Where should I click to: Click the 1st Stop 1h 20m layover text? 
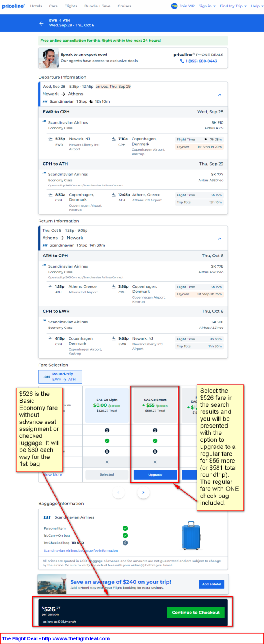210,147
